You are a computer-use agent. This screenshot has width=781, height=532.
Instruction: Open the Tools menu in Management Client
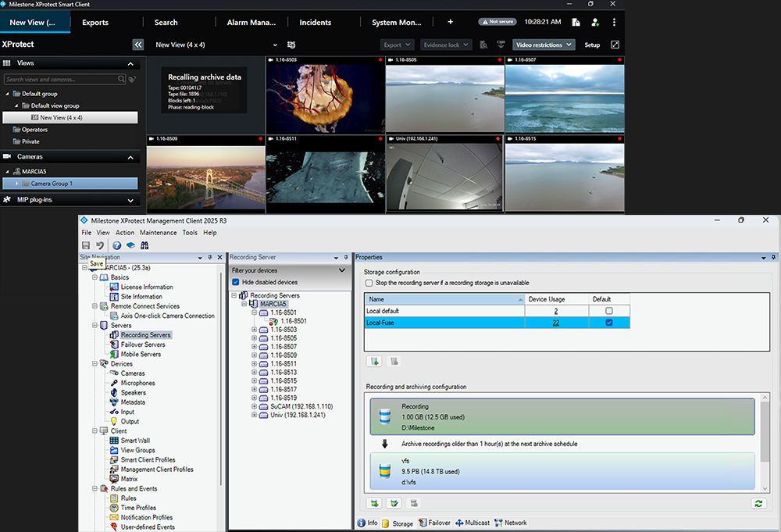point(190,233)
